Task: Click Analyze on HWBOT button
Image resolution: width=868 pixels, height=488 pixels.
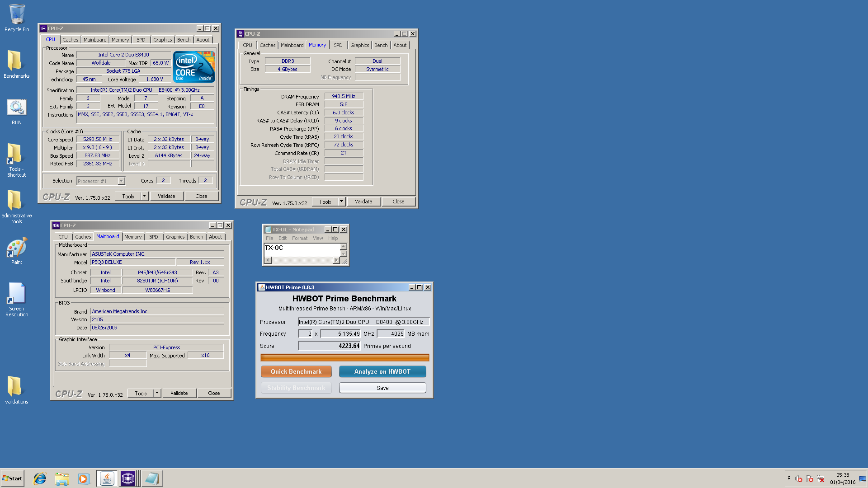Action: pos(382,371)
